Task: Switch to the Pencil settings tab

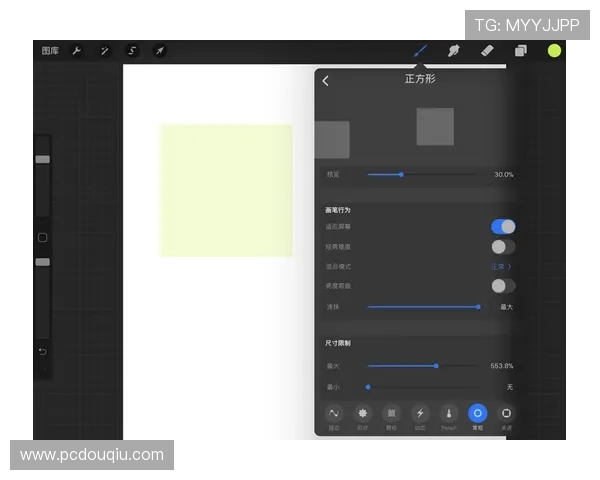Action: point(449,414)
